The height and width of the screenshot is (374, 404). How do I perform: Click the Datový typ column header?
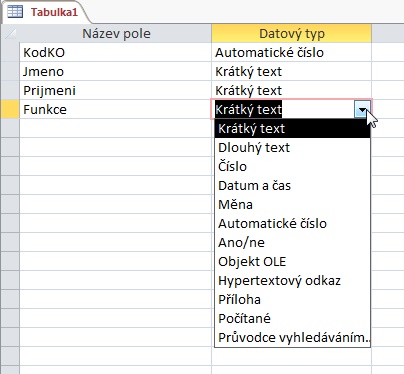point(291,33)
